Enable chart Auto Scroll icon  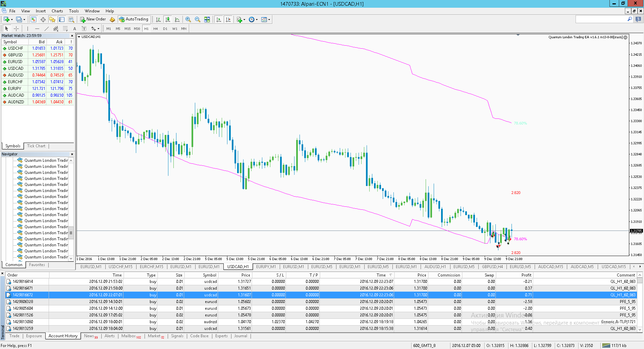click(x=219, y=19)
